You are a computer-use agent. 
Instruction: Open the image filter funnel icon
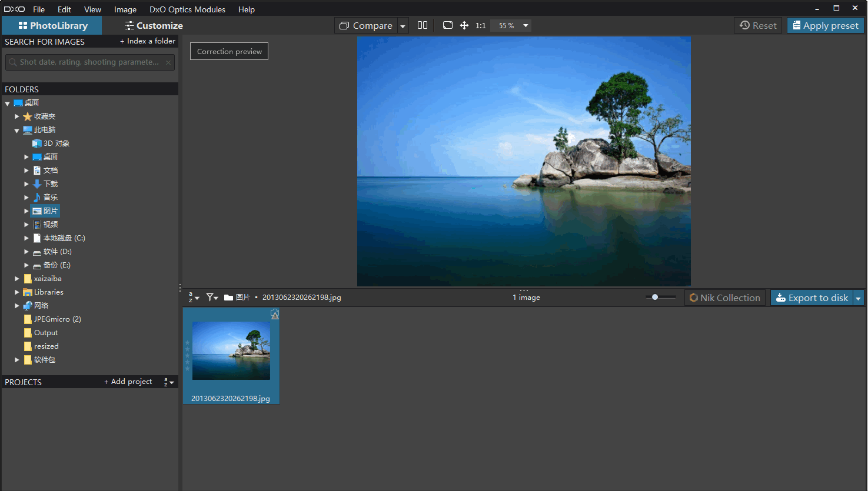point(212,298)
